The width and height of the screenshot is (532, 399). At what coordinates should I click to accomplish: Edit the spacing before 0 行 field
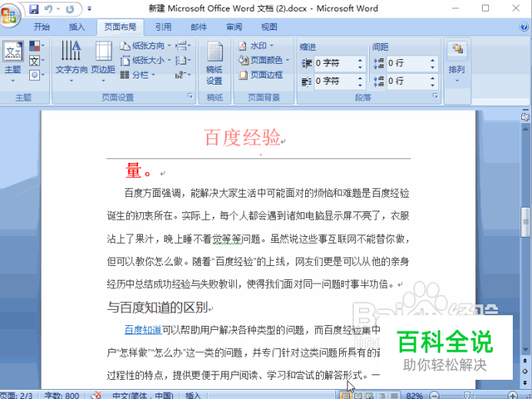pos(407,63)
